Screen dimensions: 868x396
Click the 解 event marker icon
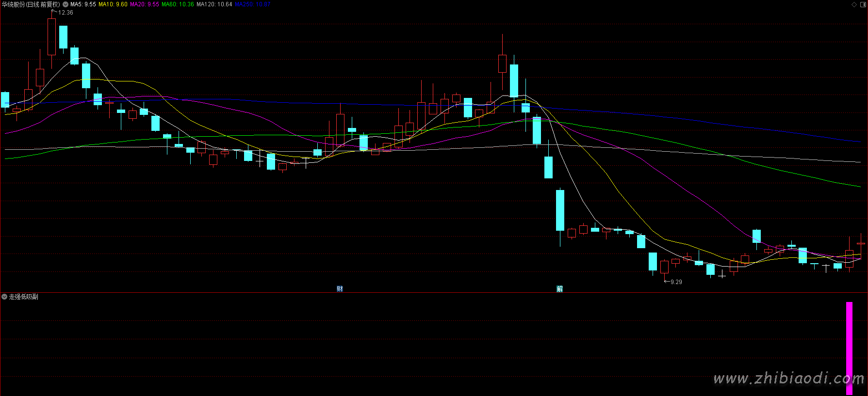click(559, 289)
